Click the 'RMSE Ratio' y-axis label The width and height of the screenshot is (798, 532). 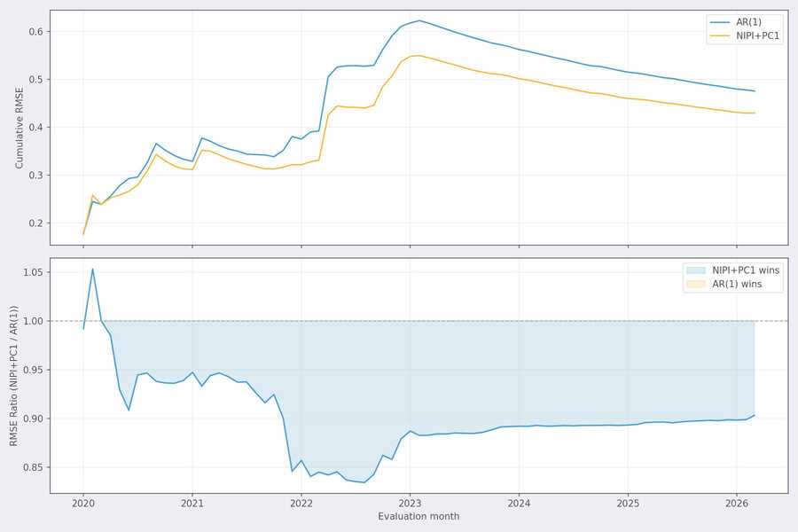tap(14, 375)
